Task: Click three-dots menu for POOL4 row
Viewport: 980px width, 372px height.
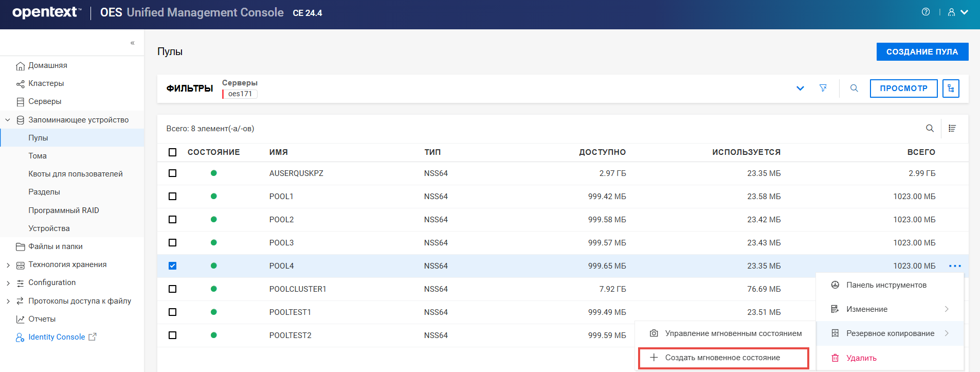Action: click(x=955, y=266)
